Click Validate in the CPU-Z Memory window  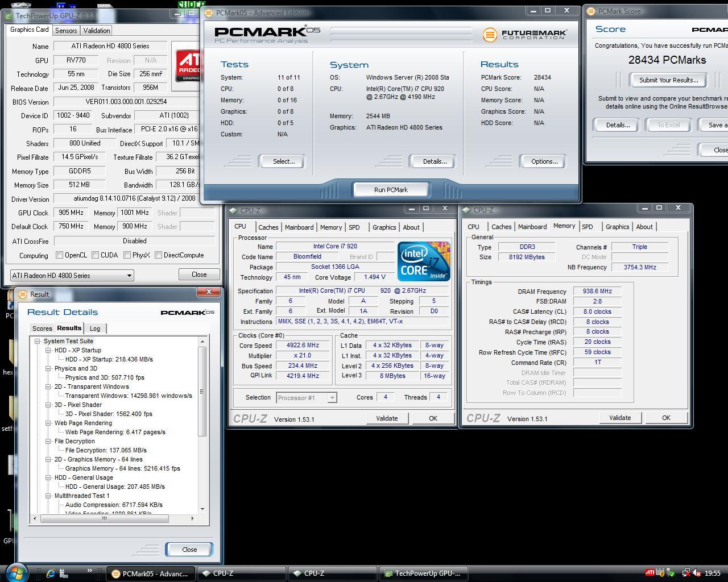click(619, 418)
